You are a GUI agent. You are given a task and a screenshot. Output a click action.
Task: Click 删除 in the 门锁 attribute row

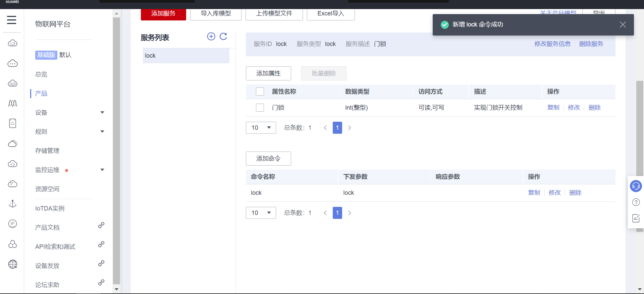click(x=595, y=108)
